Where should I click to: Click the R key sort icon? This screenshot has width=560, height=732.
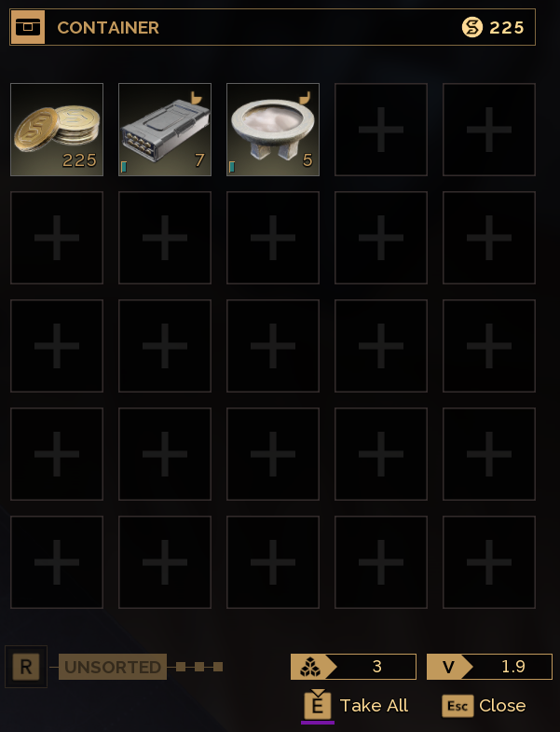26,667
